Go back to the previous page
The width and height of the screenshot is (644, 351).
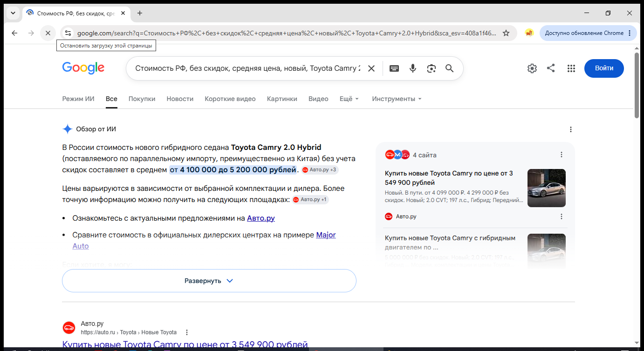(14, 33)
